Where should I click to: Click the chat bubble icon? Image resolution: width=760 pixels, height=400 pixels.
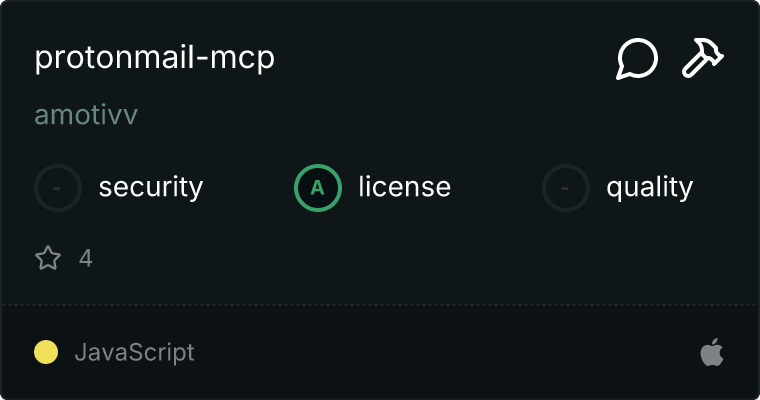point(637,59)
